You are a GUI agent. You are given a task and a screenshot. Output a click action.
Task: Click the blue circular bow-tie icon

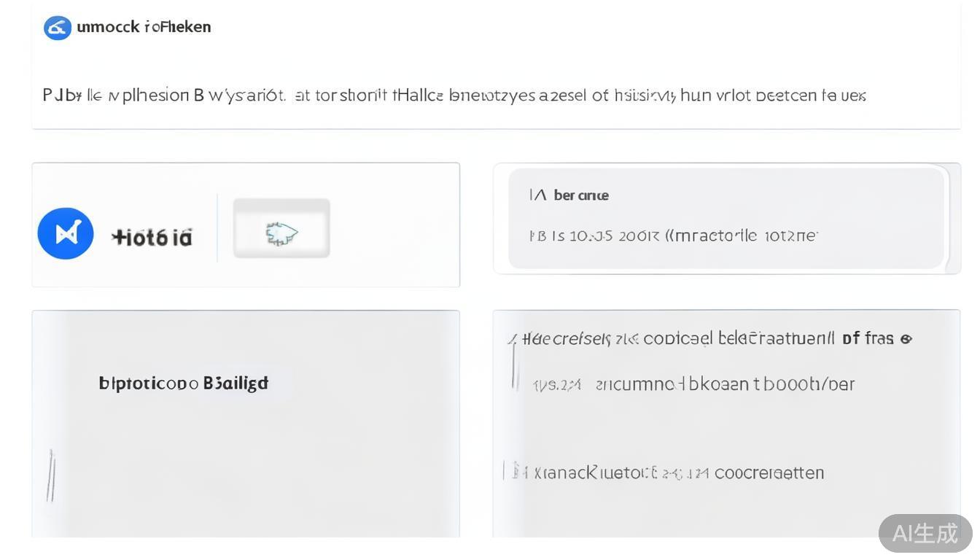tap(66, 234)
